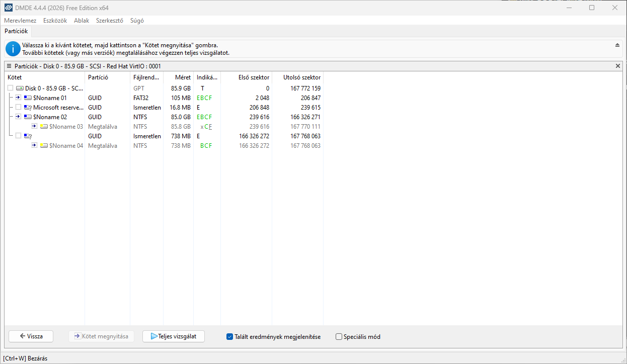Viewport: 627px width, 364px height.
Task: Sort by the Fájlrend... column header
Action: coord(146,77)
